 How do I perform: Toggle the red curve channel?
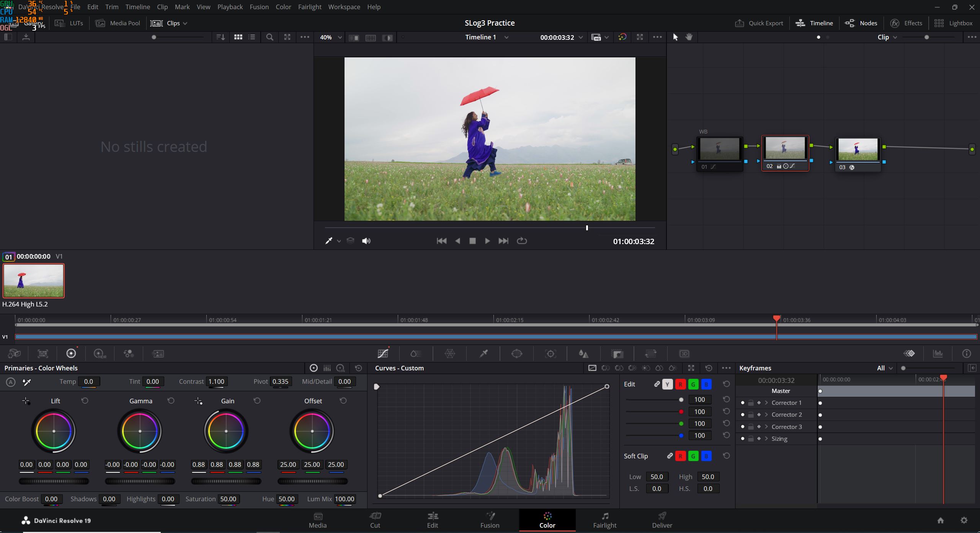pos(680,384)
